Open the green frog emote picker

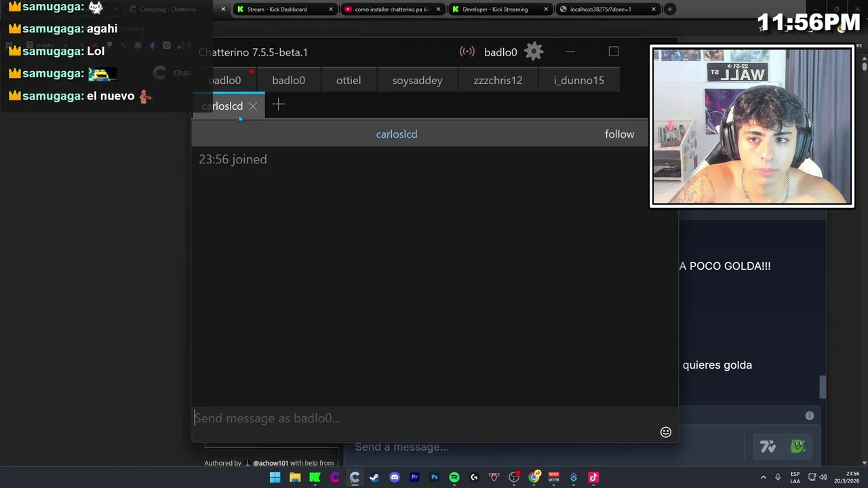pos(797,446)
